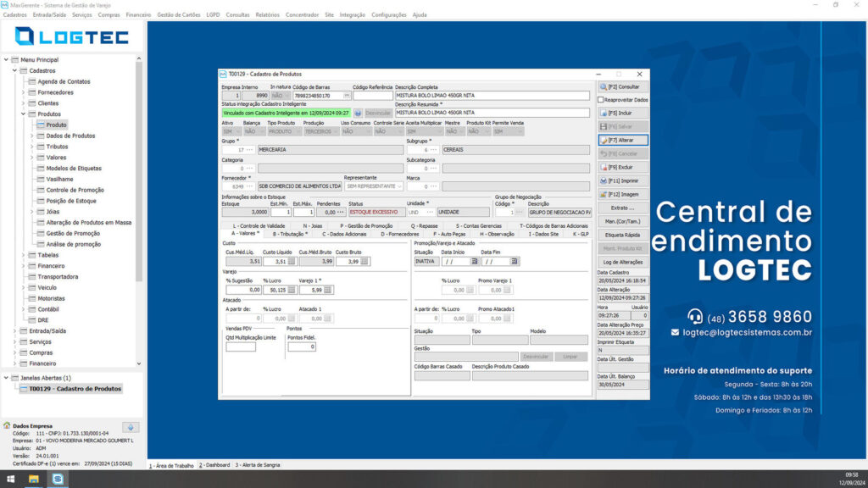868x488 pixels.
Task: Open the calculator icon next to Custo Líquido
Action: [292, 261]
